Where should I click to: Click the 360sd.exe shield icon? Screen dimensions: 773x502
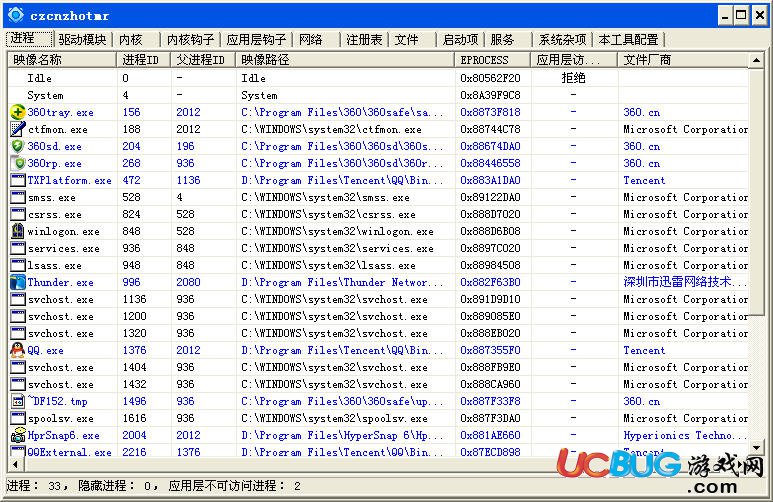pyautogui.click(x=18, y=146)
